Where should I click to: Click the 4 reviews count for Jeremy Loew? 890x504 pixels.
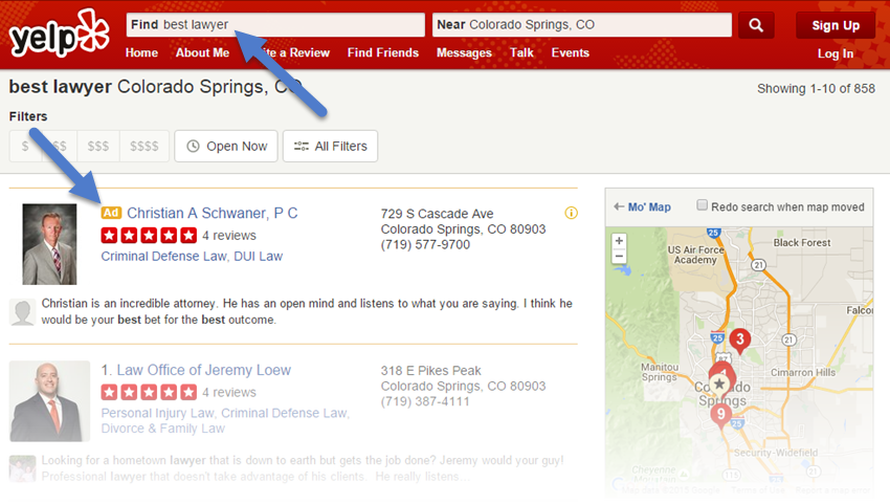pos(229,392)
